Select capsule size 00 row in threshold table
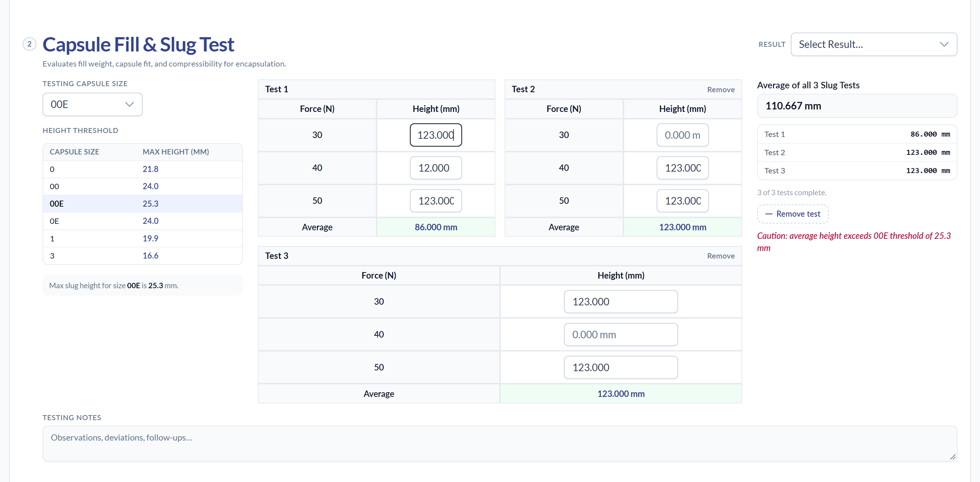This screenshot has height=482, width=980. (x=143, y=186)
